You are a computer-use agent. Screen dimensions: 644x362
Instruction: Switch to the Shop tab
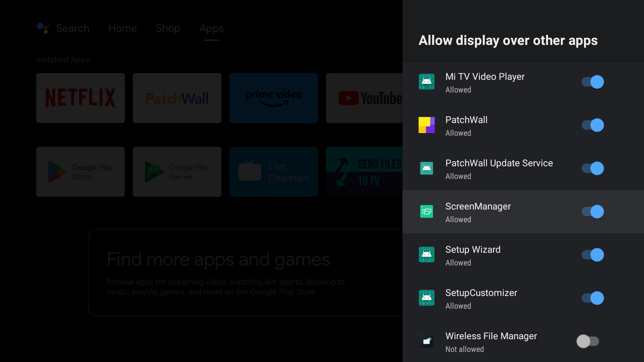click(x=168, y=28)
